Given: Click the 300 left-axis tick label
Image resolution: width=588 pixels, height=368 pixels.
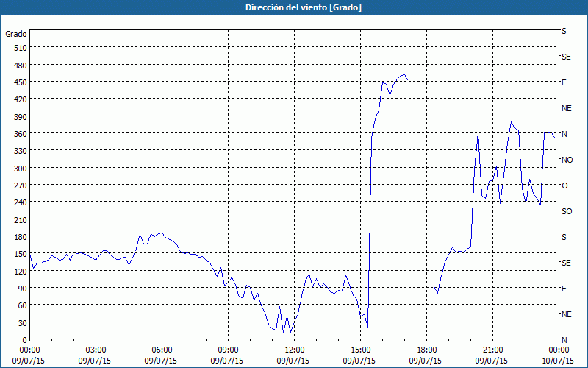Looking at the screenshot, I should 21,169.
